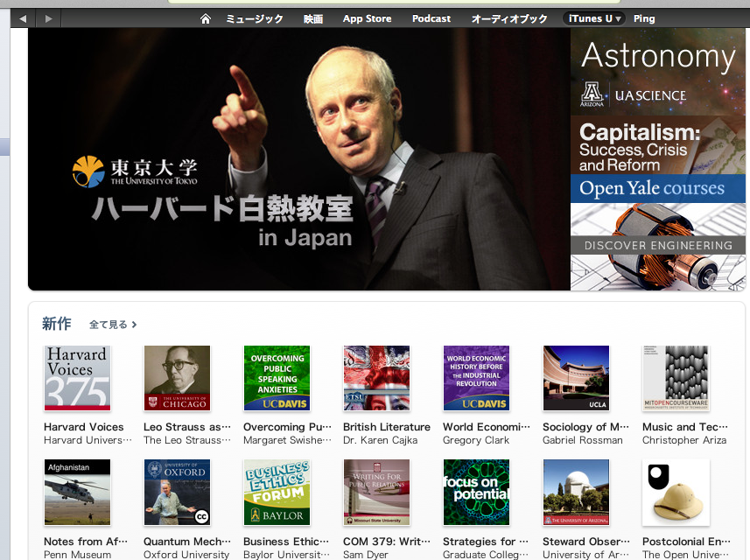Screen dimensions: 750x560
Task: Select the Baylor Universit… author text
Action: click(286, 554)
